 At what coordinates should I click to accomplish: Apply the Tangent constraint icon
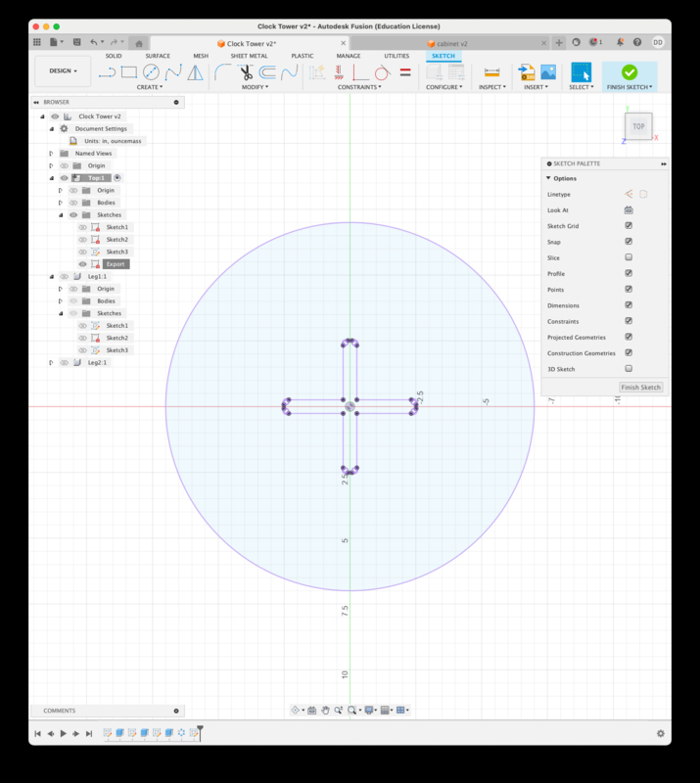(x=382, y=72)
